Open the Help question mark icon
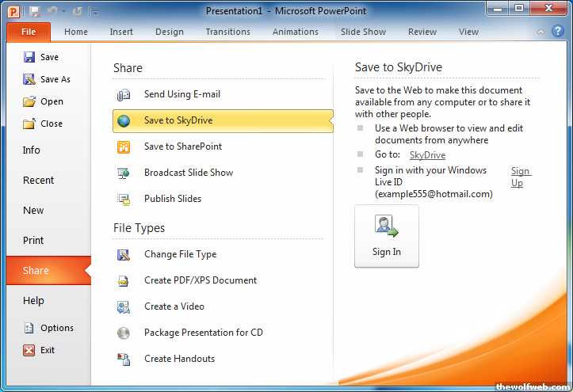The width and height of the screenshot is (573, 392). 560,32
